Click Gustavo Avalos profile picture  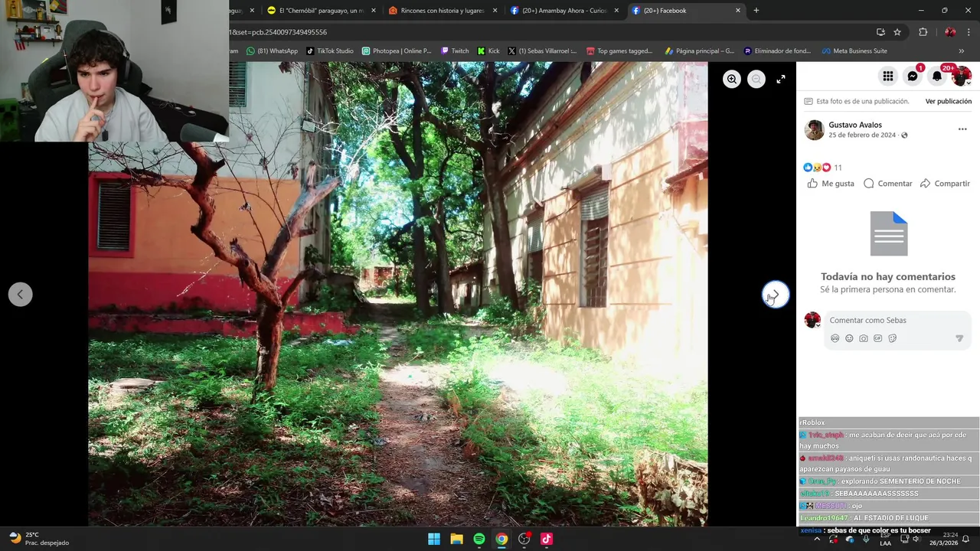coord(814,130)
